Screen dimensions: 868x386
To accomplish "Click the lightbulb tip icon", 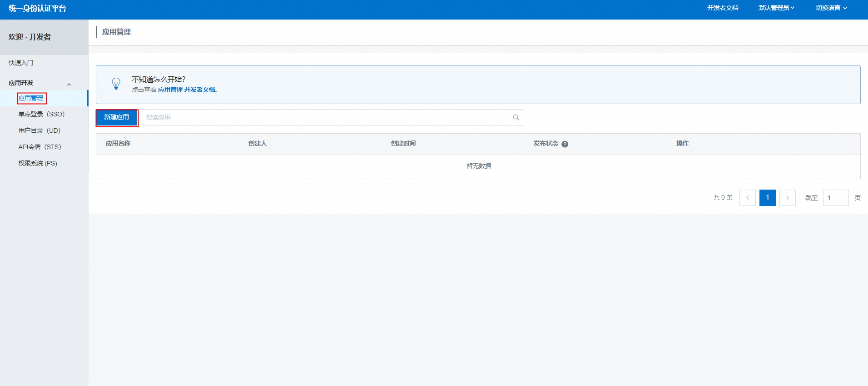I will [116, 84].
